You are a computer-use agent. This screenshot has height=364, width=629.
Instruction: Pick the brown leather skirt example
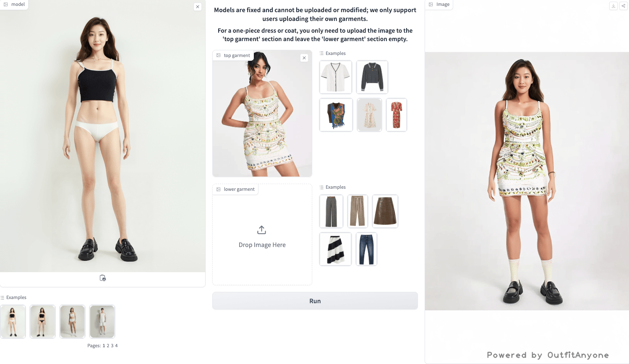[385, 211]
